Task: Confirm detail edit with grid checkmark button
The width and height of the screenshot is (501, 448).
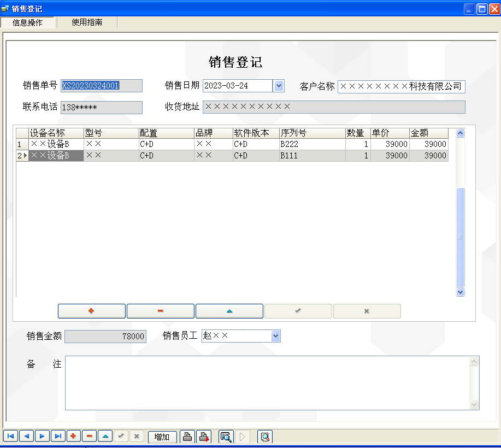Action: coord(298,311)
